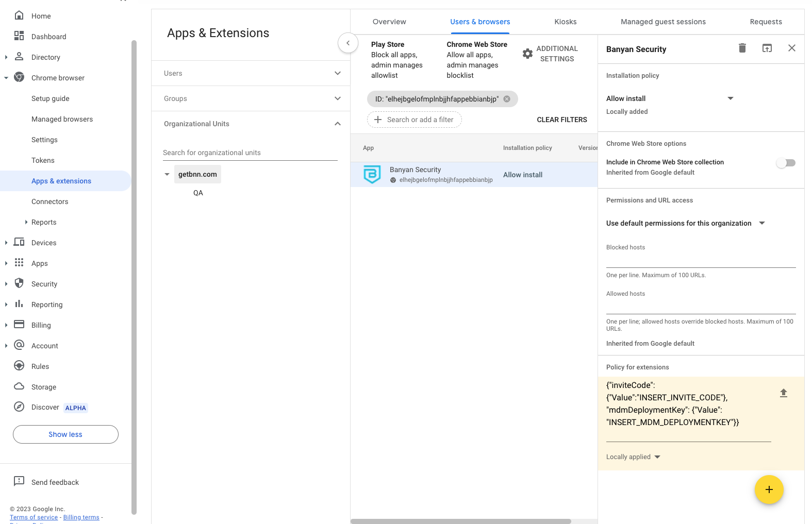Switch to the Kiosks tab
This screenshot has height=524, width=812.
[565, 22]
